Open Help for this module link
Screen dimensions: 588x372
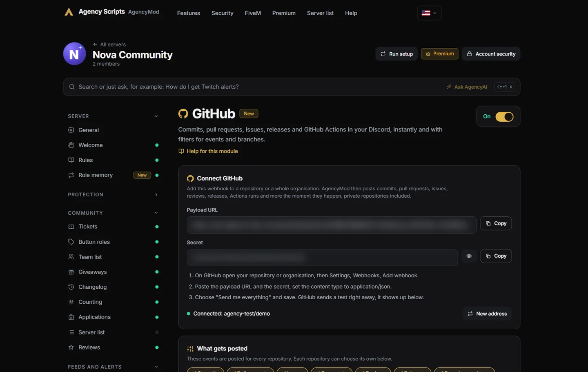pos(208,151)
